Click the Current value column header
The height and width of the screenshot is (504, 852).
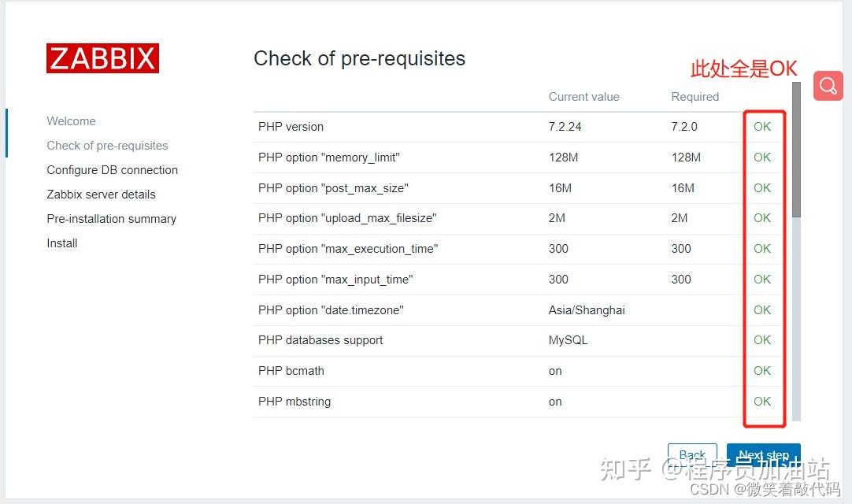click(x=583, y=97)
